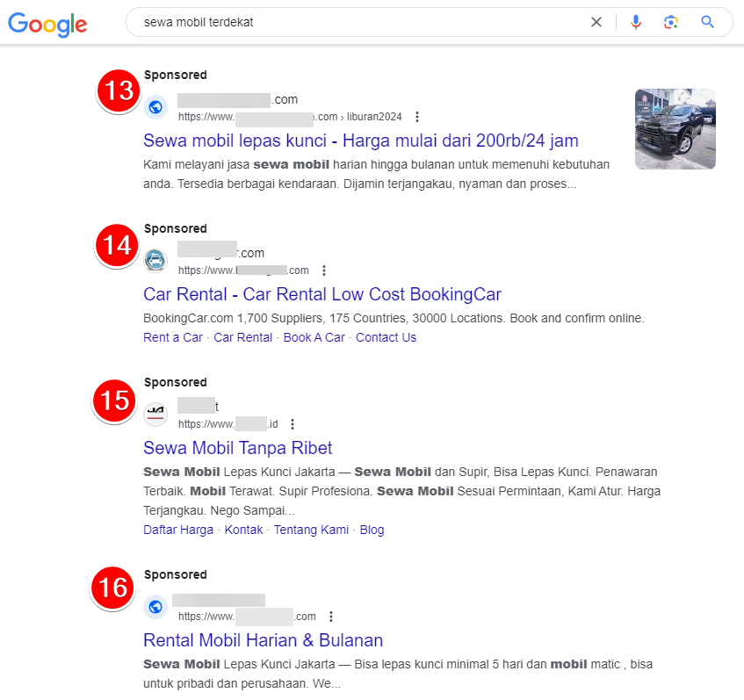Image resolution: width=744 pixels, height=700 pixels.
Task: Click the URL ending in liburan2024
Action: (290, 117)
